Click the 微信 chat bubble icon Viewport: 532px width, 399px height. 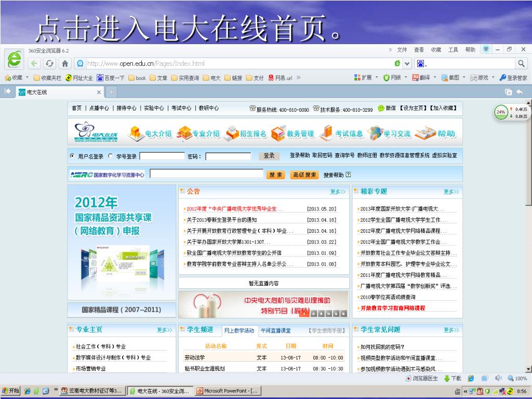(381, 108)
